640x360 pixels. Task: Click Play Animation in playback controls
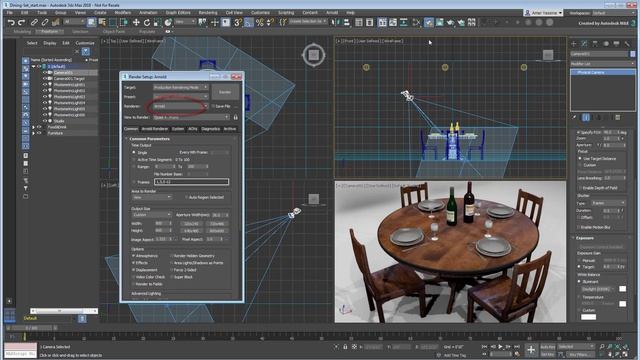point(501,347)
